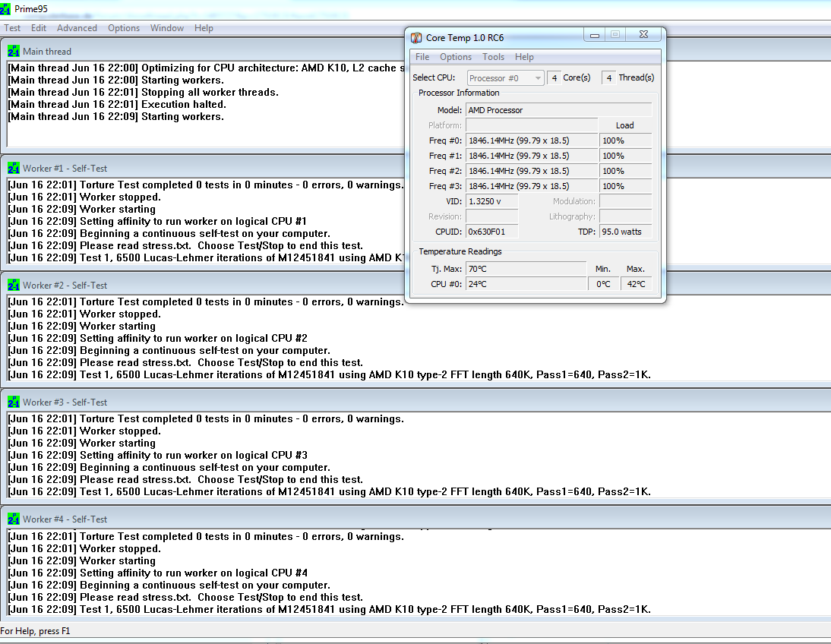
Task: Click the CPU #0 temperature 24°C
Action: 526,284
